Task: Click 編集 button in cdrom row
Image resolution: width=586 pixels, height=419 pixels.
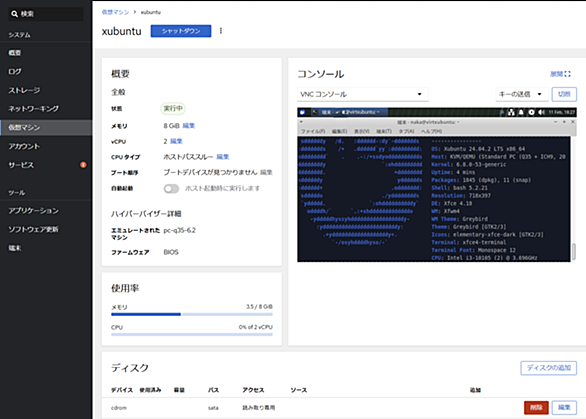Action: click(x=564, y=407)
